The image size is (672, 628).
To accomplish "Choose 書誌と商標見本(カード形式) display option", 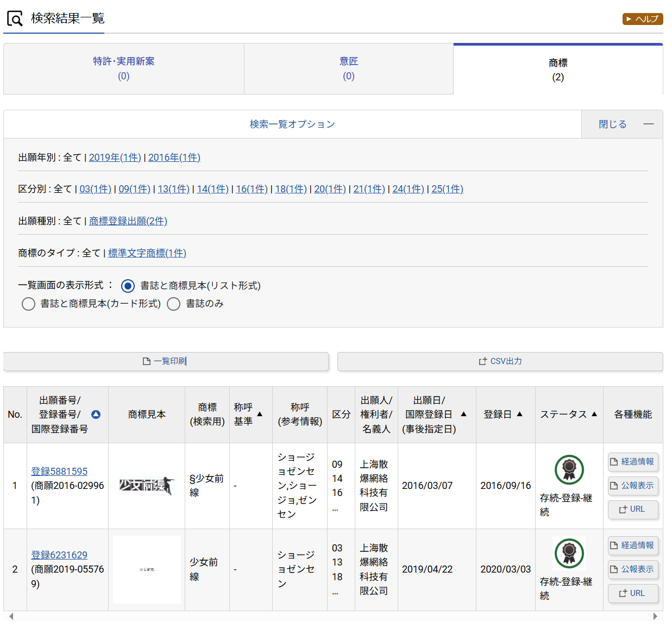I will coord(28,304).
